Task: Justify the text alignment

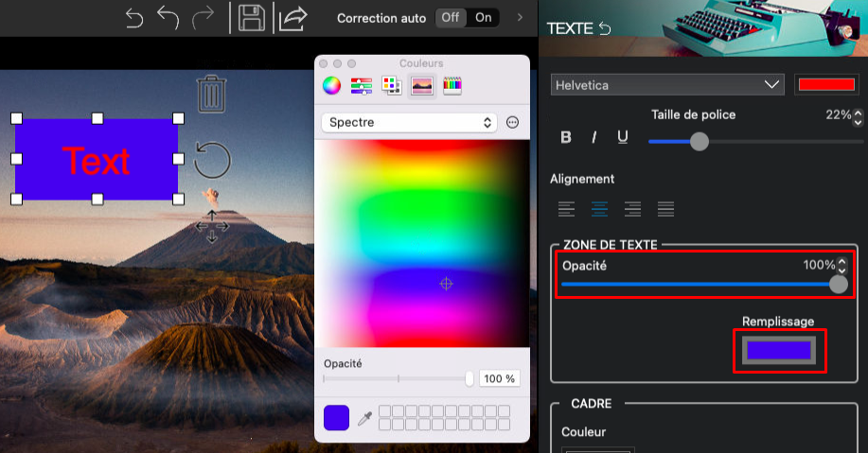Action: [666, 208]
